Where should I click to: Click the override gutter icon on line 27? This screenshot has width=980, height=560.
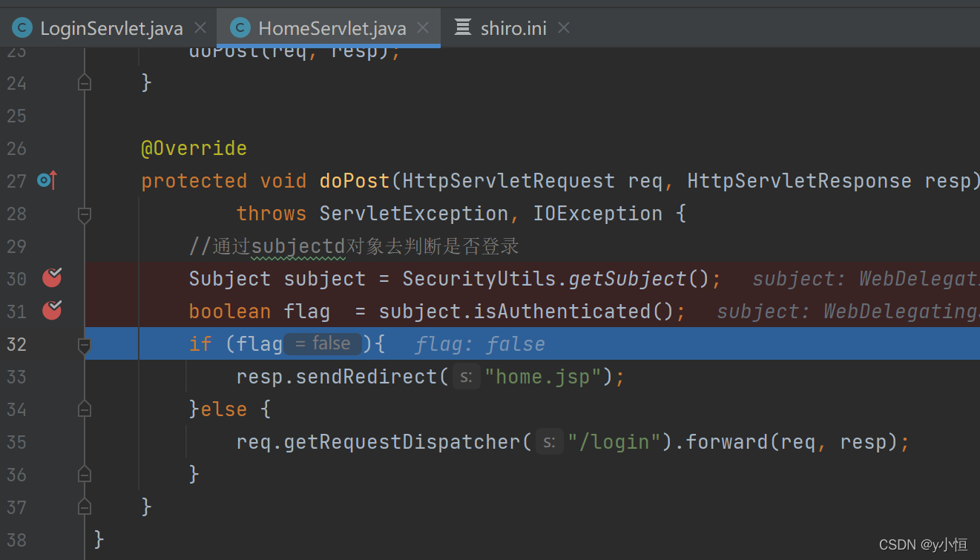click(47, 180)
